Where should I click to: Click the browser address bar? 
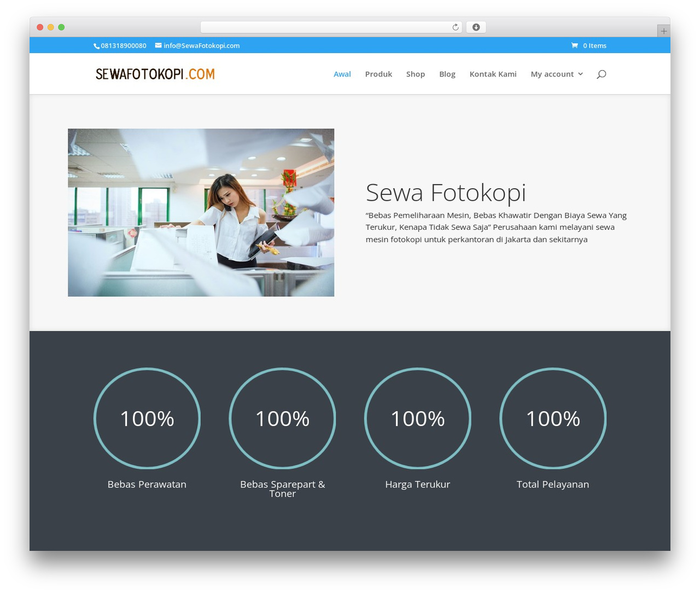tap(331, 27)
